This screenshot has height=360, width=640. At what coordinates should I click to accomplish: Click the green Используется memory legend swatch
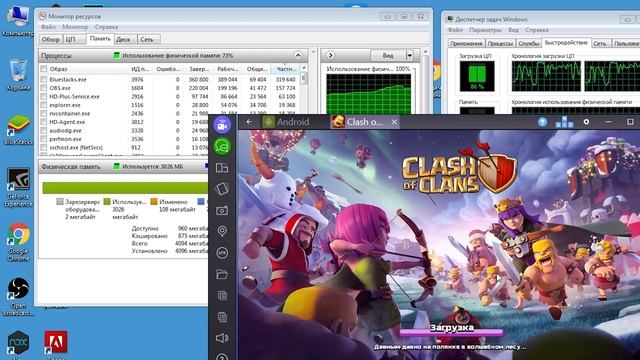107,202
